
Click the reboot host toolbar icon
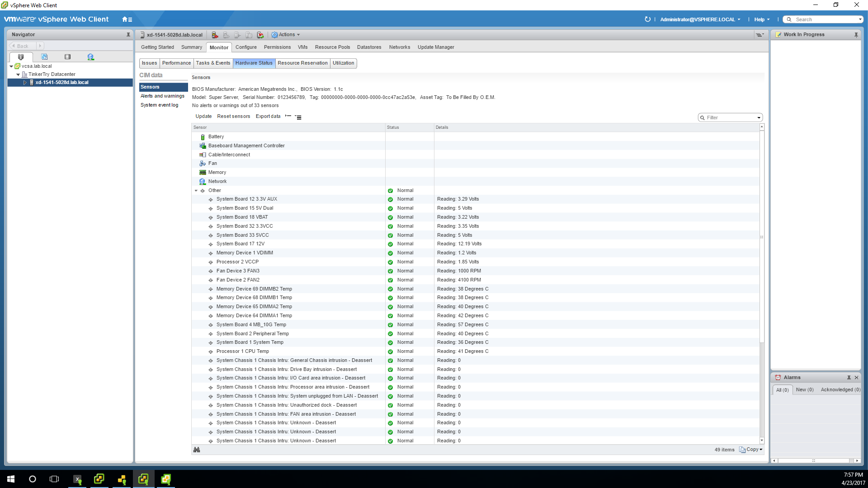pyautogui.click(x=260, y=35)
